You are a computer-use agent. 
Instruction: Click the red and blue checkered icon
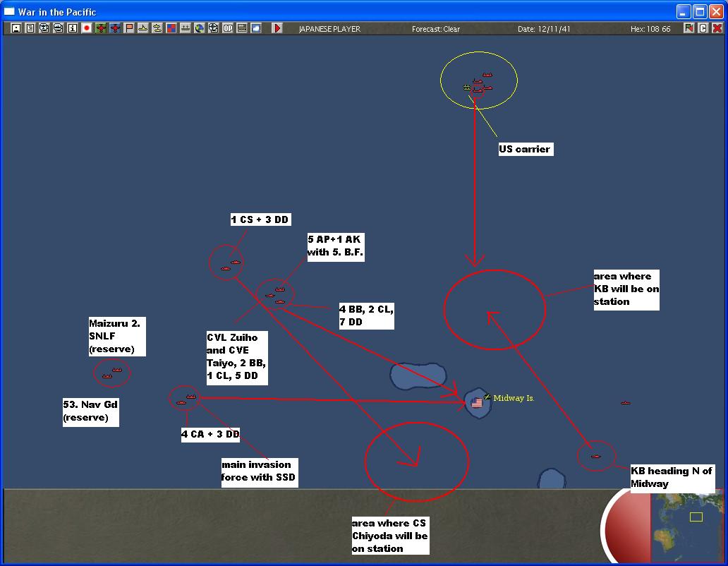pos(171,28)
